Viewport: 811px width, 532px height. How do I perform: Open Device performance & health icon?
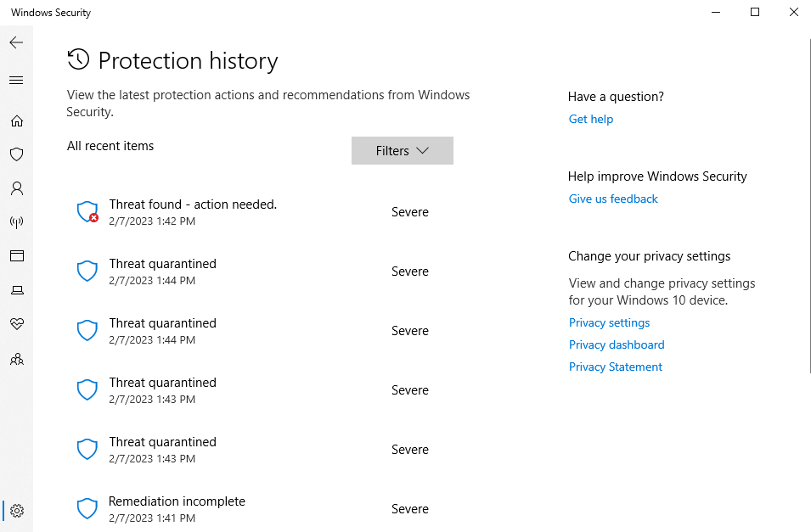point(16,324)
